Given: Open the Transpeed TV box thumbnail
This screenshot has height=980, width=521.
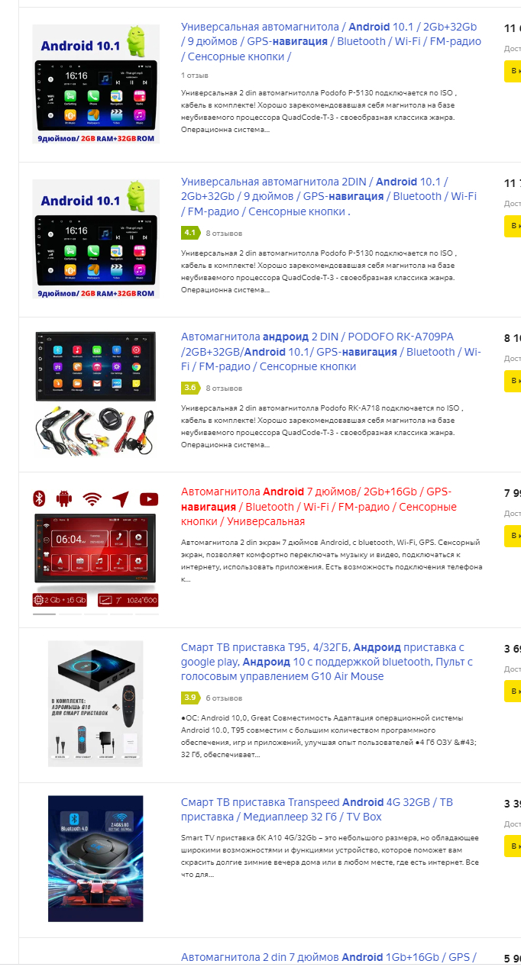Looking at the screenshot, I should click(x=96, y=859).
